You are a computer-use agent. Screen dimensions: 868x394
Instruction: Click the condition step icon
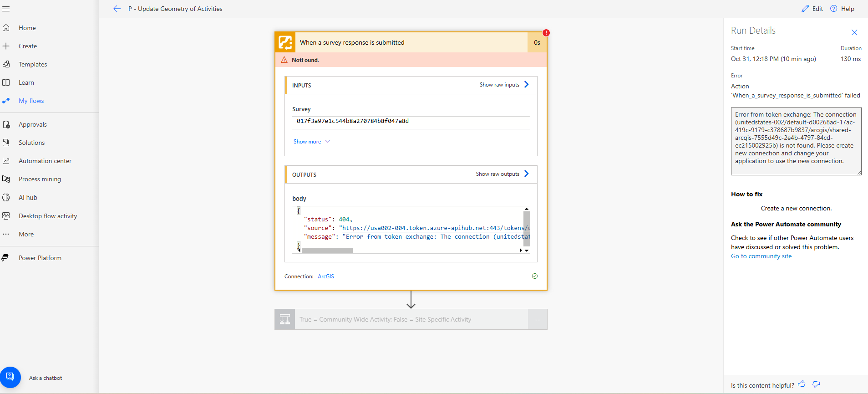285,319
